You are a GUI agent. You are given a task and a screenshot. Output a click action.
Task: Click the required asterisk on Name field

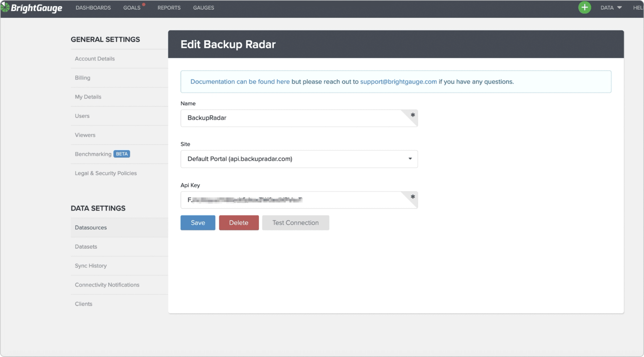[x=413, y=115]
